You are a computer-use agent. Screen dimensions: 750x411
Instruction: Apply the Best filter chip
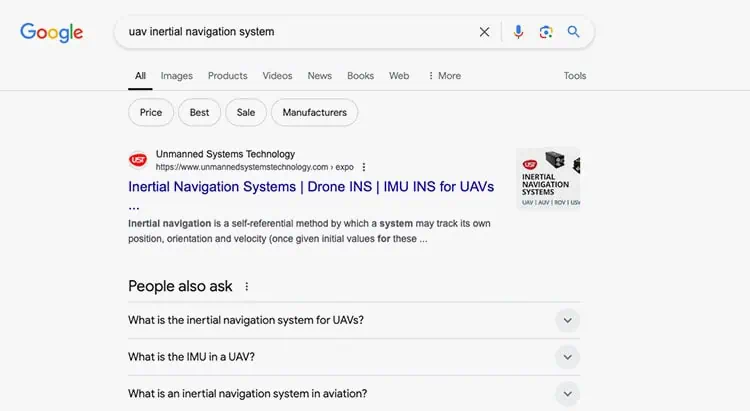pos(199,112)
